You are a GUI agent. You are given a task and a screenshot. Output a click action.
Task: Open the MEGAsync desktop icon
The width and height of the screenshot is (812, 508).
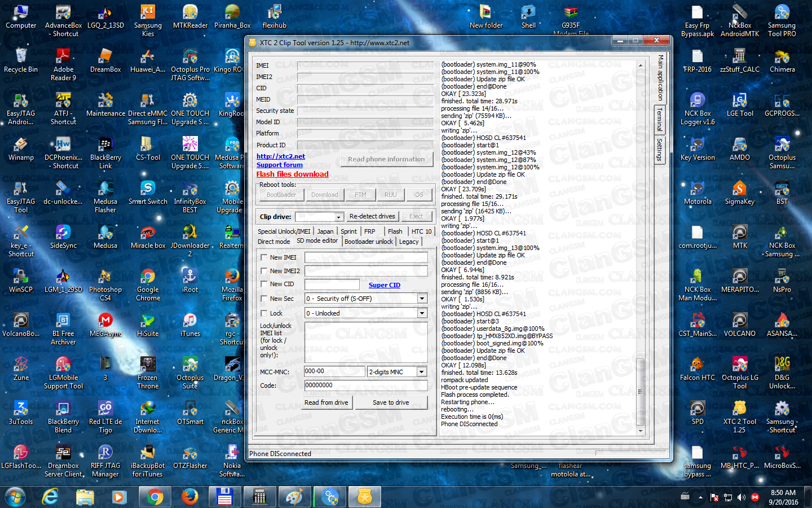105,325
